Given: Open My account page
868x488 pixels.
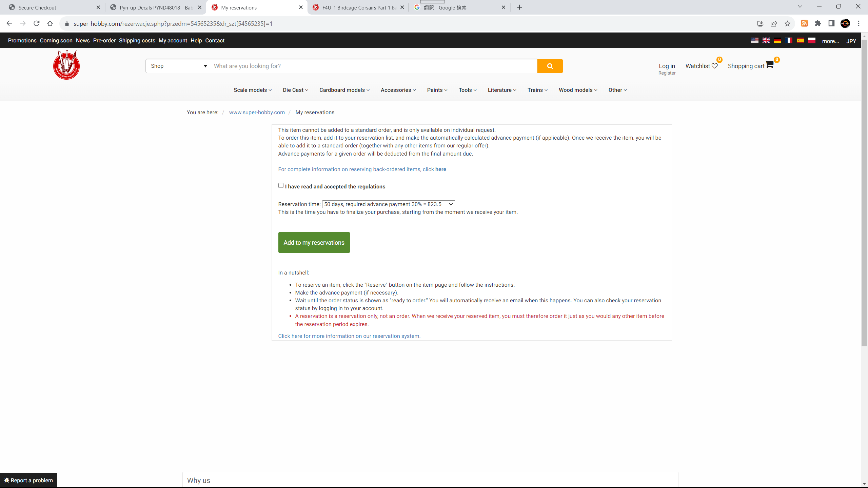Looking at the screenshot, I should pyautogui.click(x=173, y=40).
